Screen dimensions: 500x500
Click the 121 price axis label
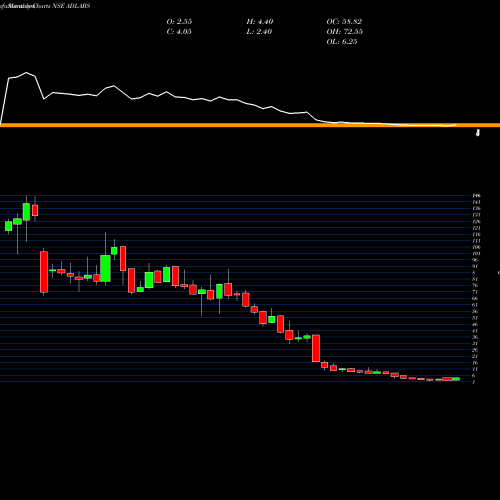[476, 228]
